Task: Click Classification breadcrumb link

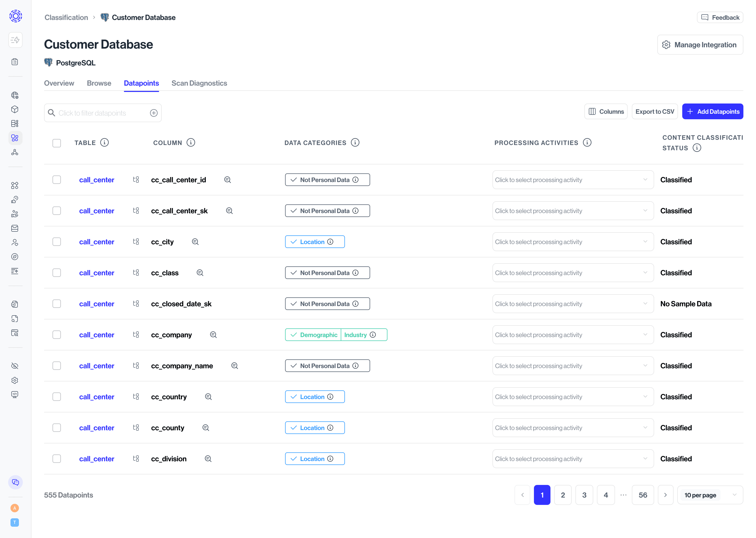Action: coord(66,18)
